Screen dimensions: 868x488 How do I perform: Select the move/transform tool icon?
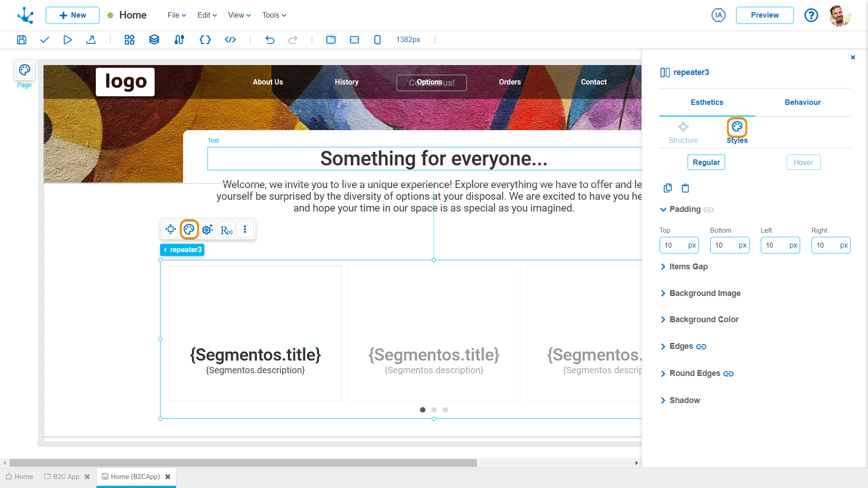click(171, 230)
